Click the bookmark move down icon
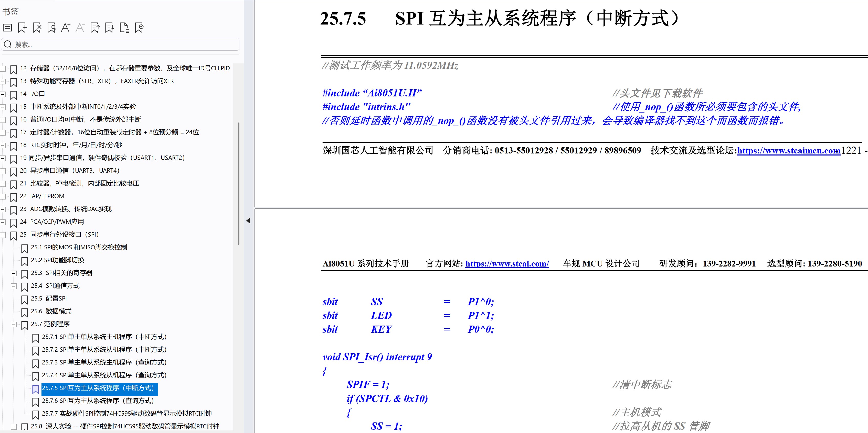The width and height of the screenshot is (868, 433). pos(110,28)
